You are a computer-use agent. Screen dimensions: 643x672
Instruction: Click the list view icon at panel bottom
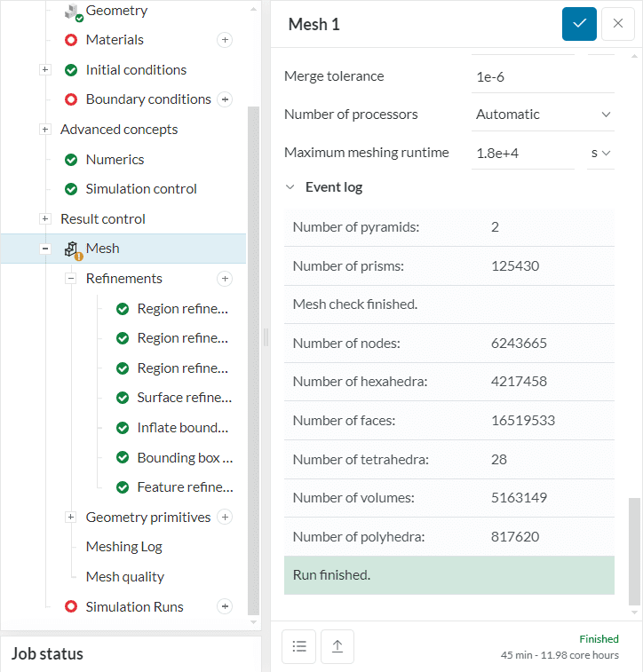tap(299, 646)
